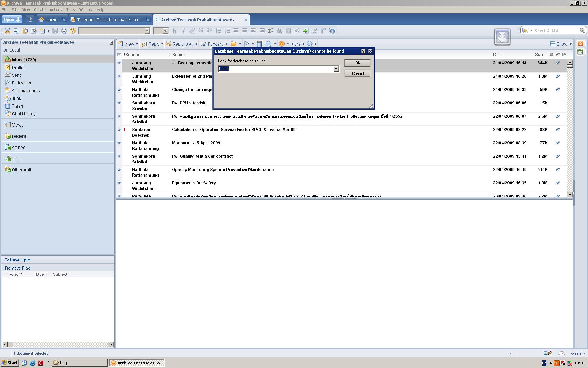Click the Open button
This screenshot has height=368, width=588.
click(x=12, y=20)
